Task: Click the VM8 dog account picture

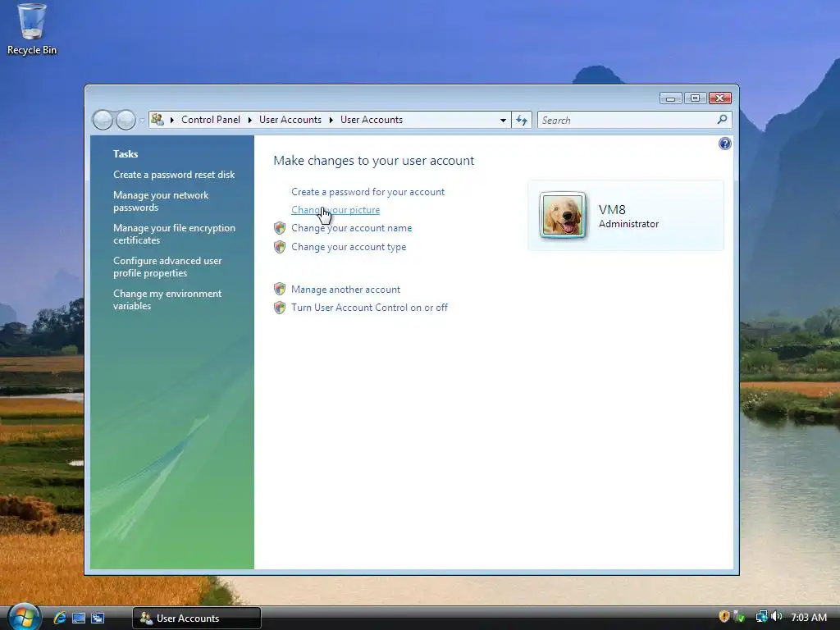Action: [563, 215]
